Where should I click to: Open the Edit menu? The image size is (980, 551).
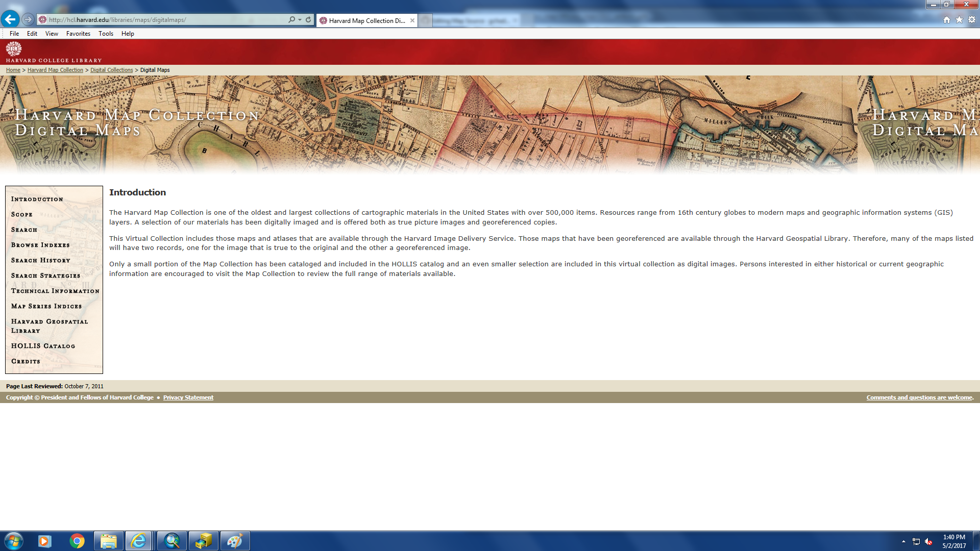32,34
